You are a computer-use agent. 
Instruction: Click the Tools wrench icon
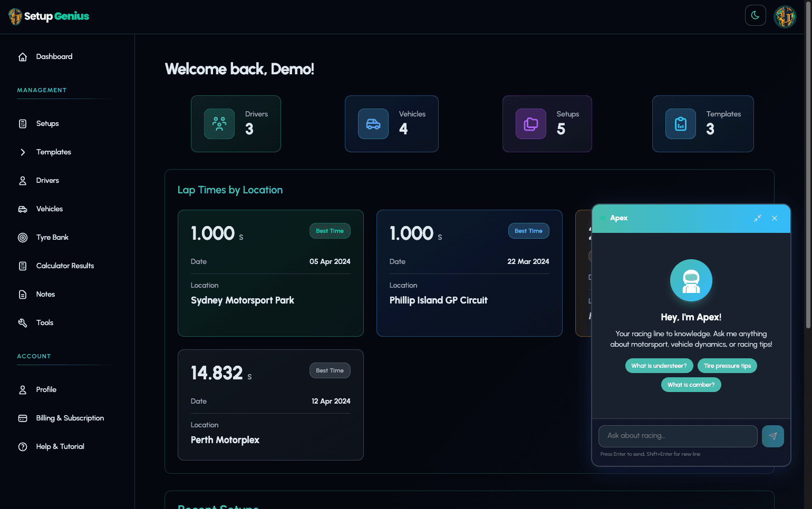pos(23,323)
